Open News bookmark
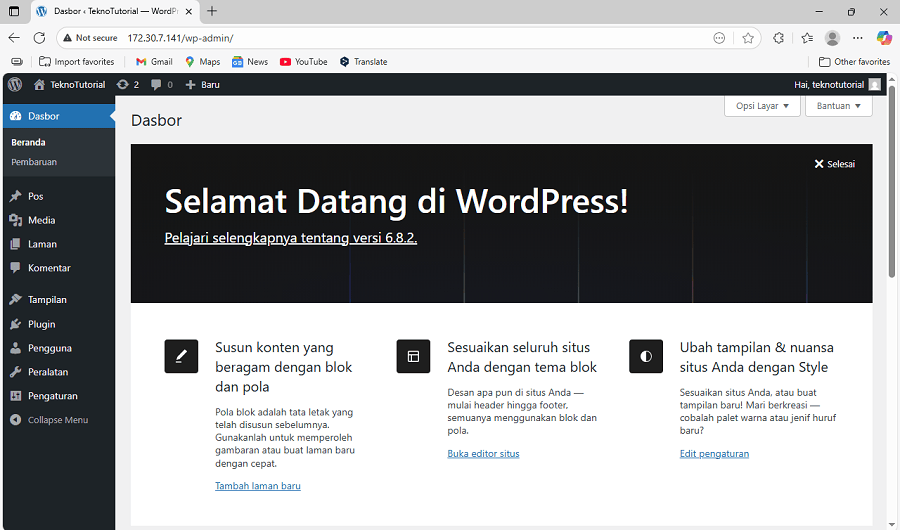Viewport: 900px width, 530px height. point(250,61)
